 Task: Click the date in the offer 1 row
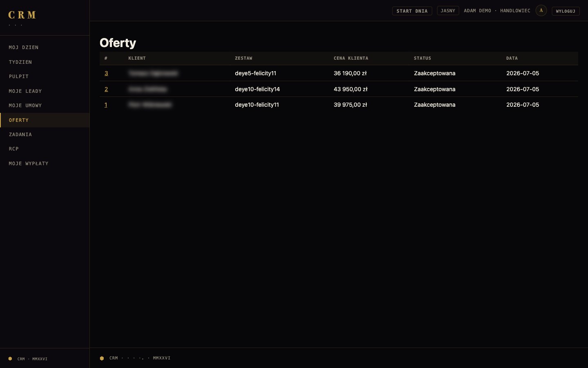523,105
